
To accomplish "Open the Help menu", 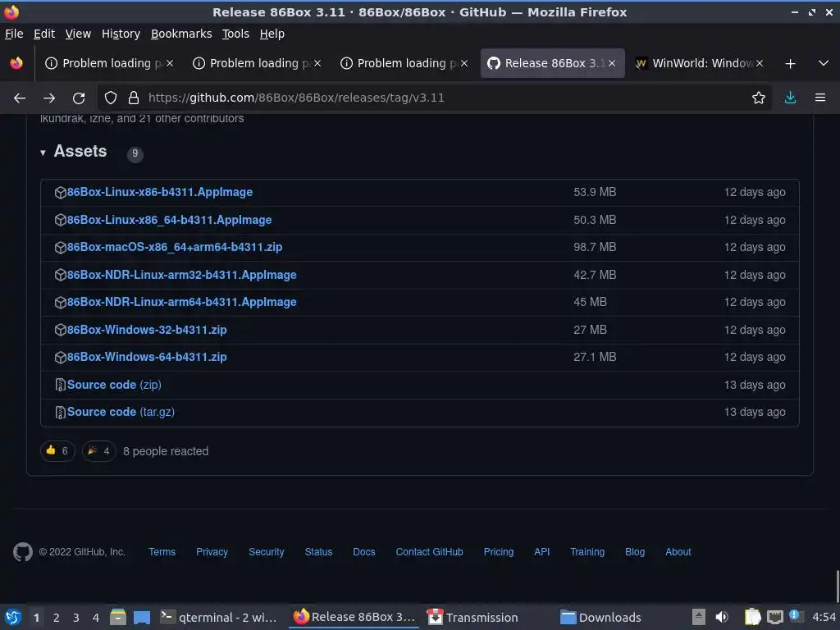I will (272, 34).
